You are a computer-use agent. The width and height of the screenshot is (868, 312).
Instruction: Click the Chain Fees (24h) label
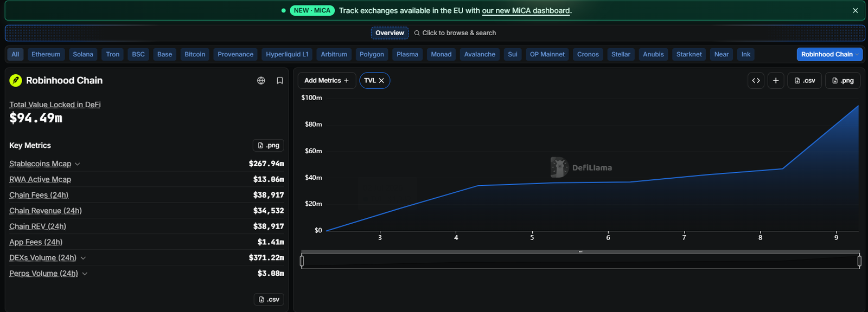(39, 195)
